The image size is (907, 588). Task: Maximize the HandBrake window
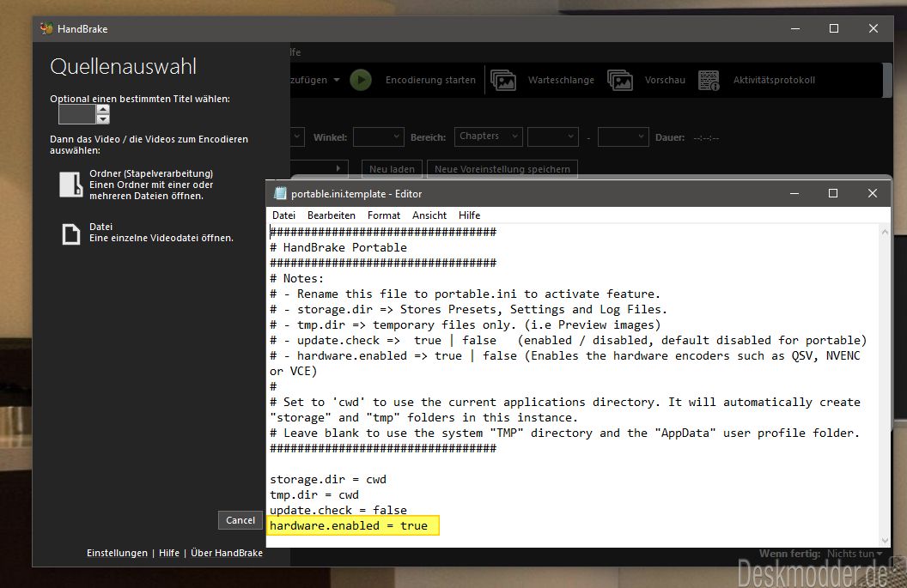834,28
